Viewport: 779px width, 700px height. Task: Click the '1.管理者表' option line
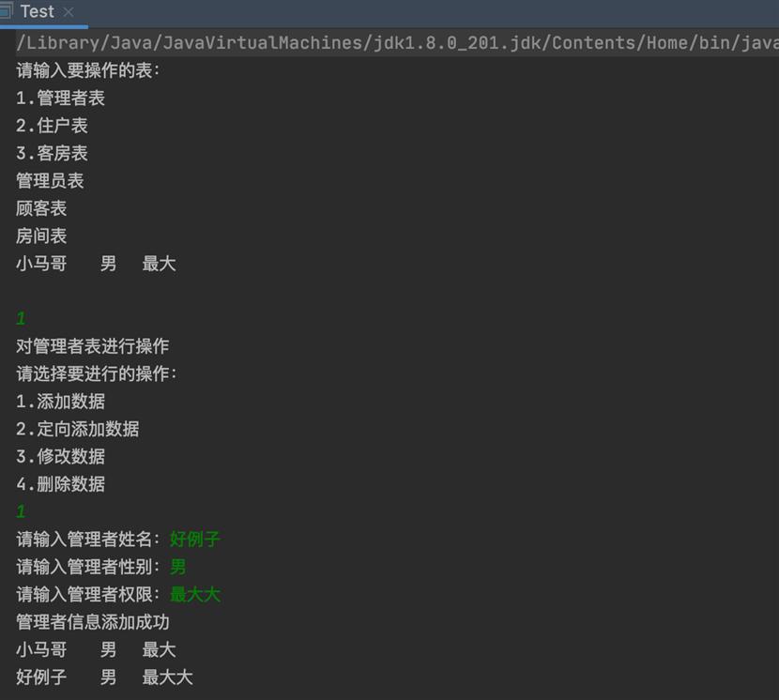point(60,98)
